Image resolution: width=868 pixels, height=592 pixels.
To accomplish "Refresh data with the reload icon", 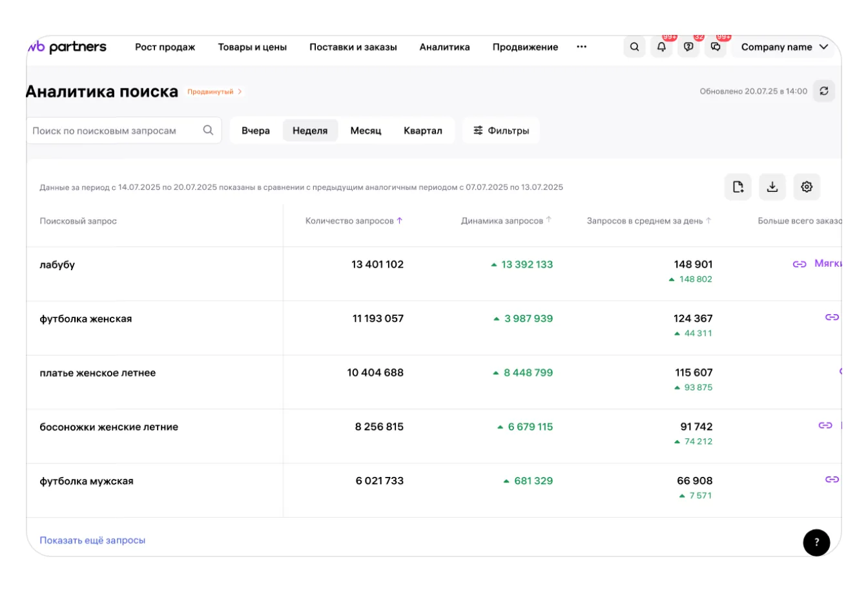I will coord(824,91).
